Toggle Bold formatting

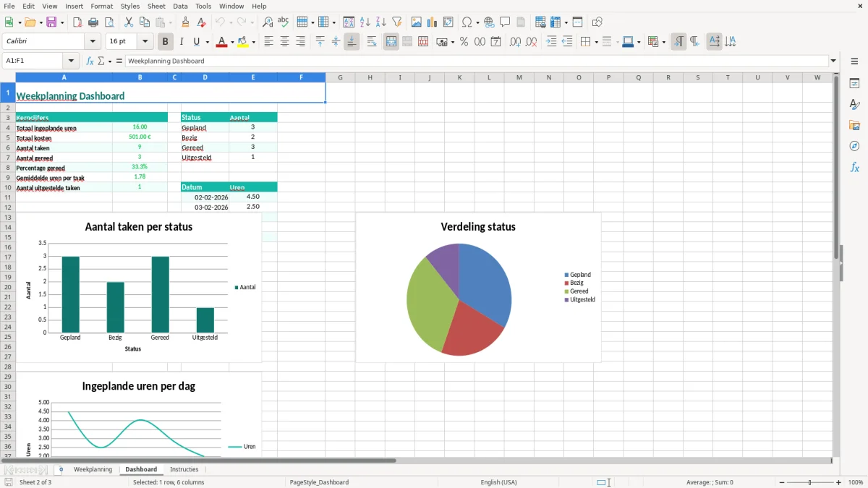click(x=166, y=42)
